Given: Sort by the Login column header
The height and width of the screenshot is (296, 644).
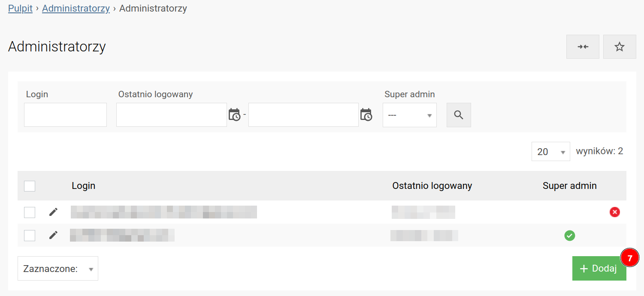Looking at the screenshot, I should coord(84,186).
